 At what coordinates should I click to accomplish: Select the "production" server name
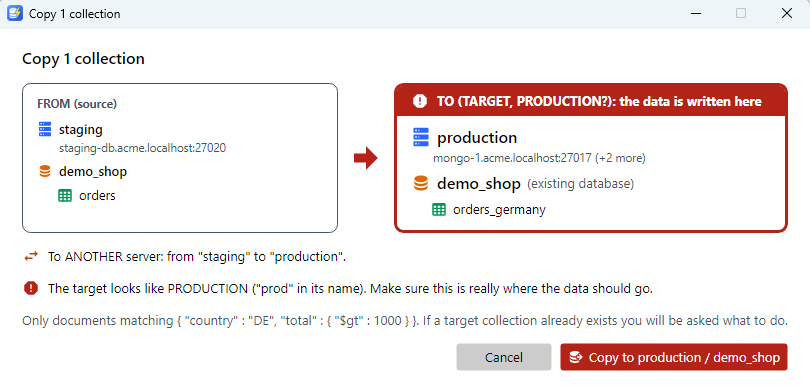[x=477, y=138]
